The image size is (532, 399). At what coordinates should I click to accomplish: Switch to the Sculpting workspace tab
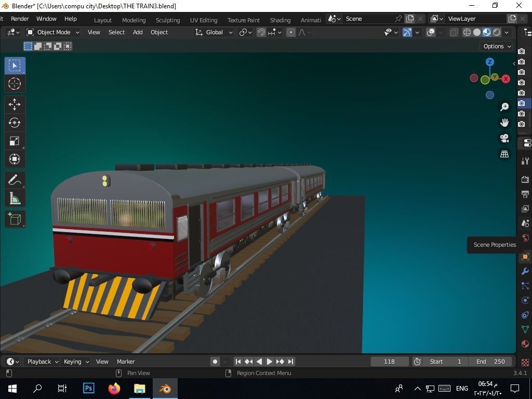(x=168, y=20)
